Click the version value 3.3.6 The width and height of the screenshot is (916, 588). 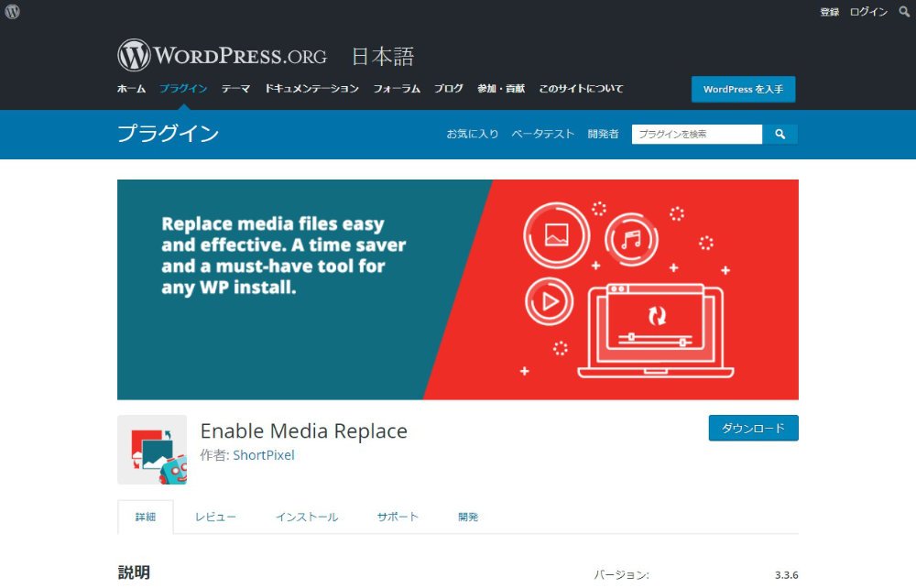click(786, 575)
